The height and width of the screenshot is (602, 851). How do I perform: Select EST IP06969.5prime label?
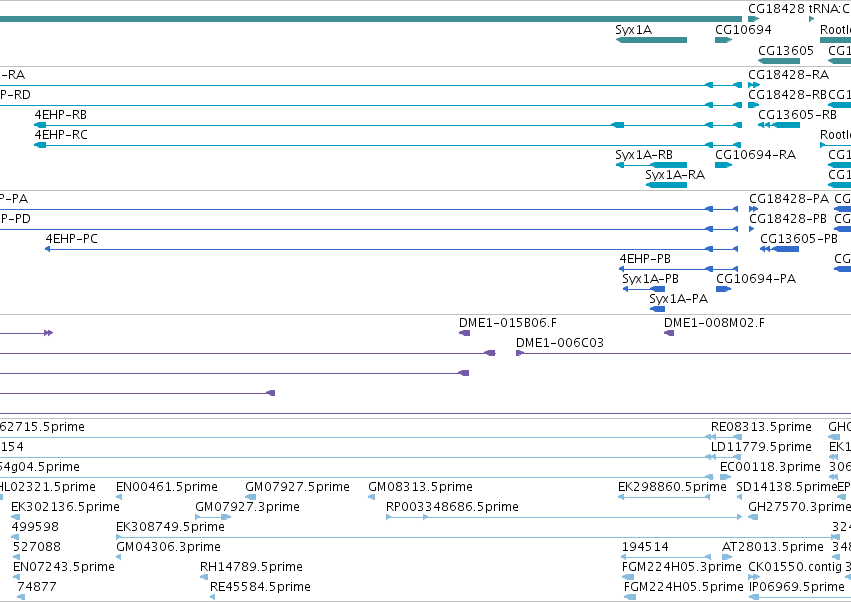[x=797, y=587]
